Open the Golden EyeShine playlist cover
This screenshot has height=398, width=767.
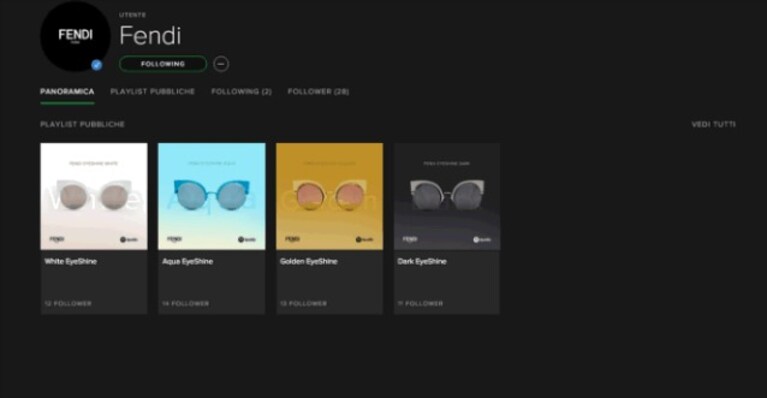coord(330,197)
